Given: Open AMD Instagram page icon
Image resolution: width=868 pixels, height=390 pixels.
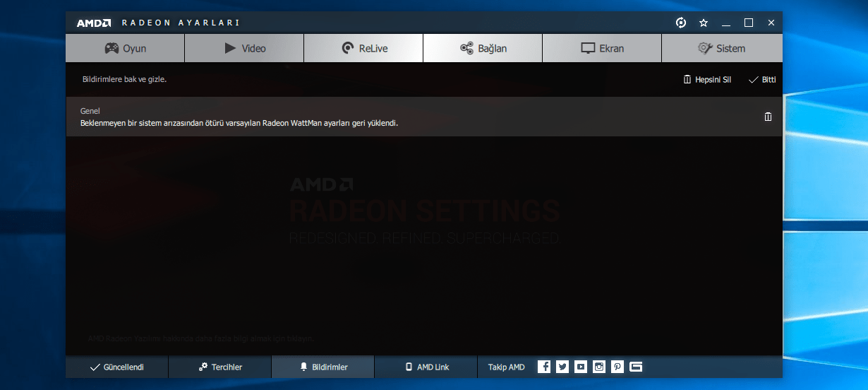Looking at the screenshot, I should (599, 367).
